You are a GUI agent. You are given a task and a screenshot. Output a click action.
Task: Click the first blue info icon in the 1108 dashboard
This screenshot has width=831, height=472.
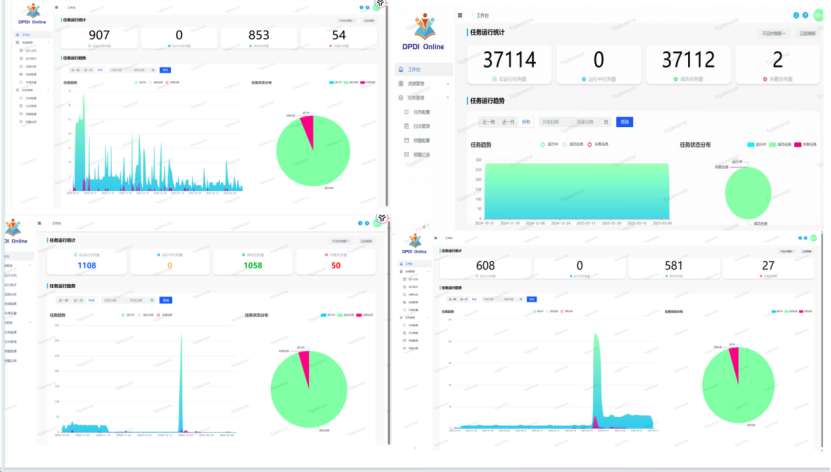(360, 223)
